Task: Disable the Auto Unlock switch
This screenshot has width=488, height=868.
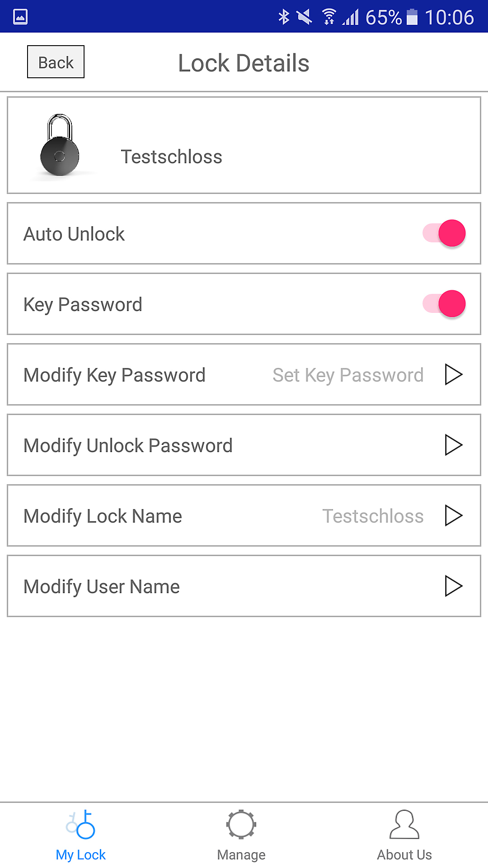Action: click(444, 233)
